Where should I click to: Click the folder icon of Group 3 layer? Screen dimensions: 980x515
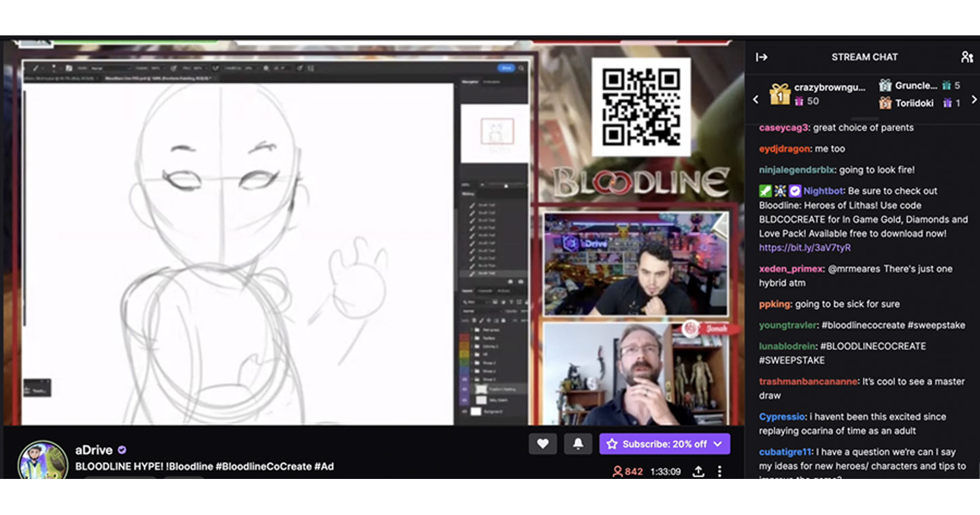click(477, 379)
